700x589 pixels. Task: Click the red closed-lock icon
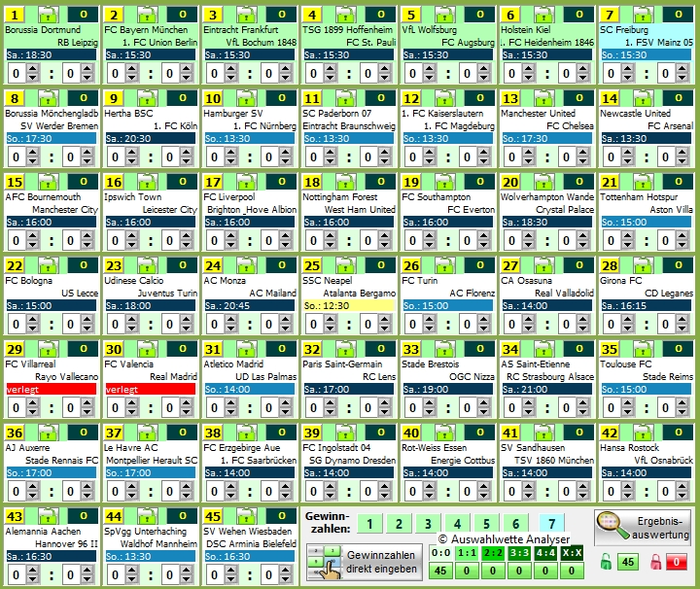[x=656, y=562]
